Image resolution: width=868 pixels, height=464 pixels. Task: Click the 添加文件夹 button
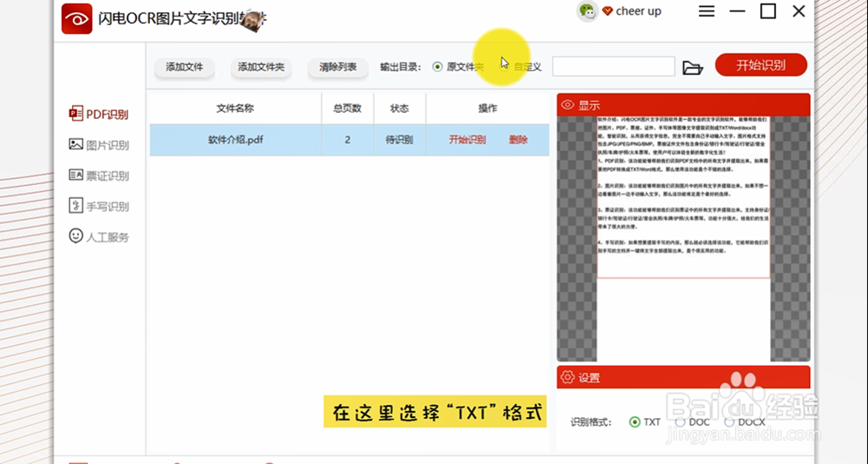pos(260,67)
